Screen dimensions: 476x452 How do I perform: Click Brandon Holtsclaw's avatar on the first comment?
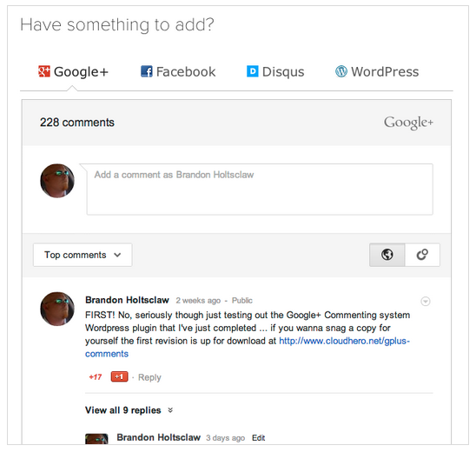tap(57, 309)
